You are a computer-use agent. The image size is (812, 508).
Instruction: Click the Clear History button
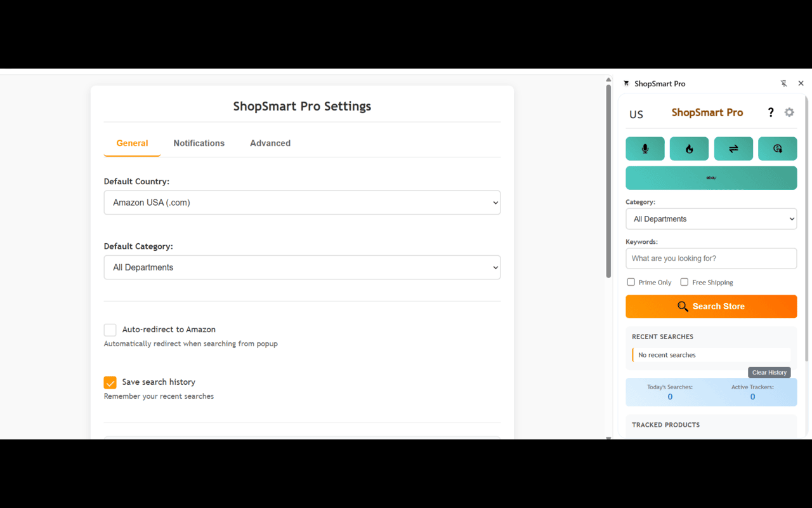[769, 373]
